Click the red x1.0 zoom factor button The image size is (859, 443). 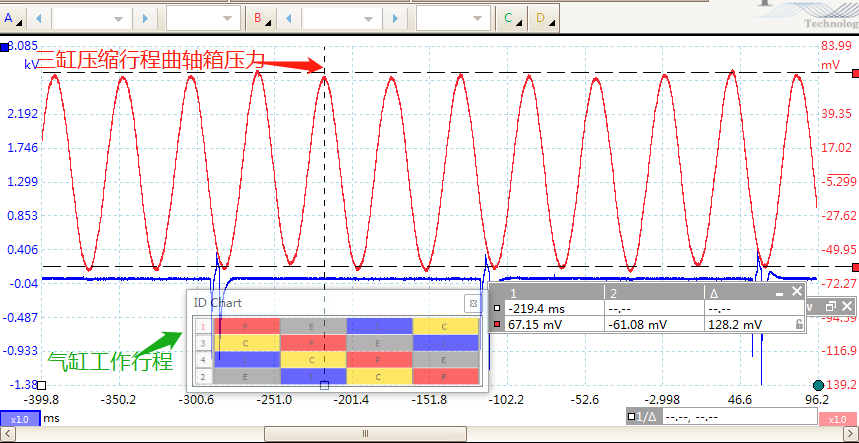point(839,419)
